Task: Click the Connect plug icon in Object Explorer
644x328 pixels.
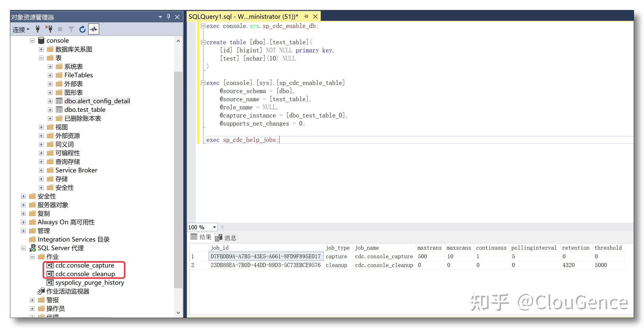Action: 38,29
